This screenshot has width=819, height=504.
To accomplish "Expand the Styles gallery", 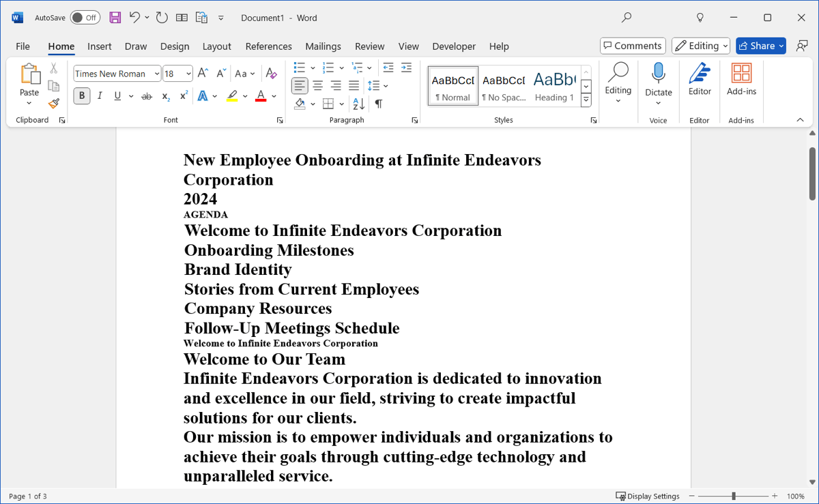I will click(586, 100).
